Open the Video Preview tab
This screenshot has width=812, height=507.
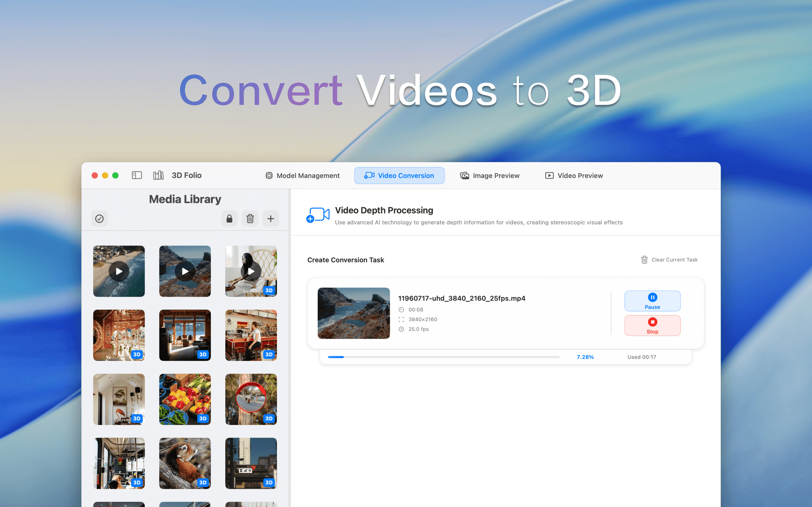point(574,176)
